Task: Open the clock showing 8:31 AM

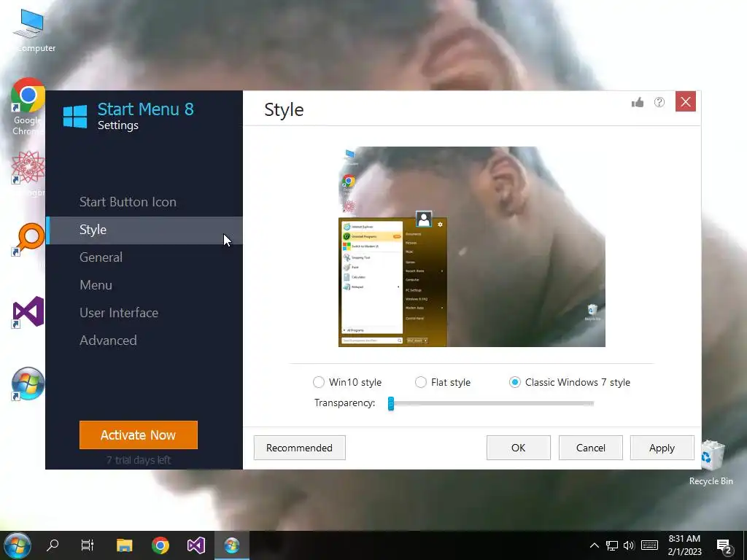Action: point(684,545)
